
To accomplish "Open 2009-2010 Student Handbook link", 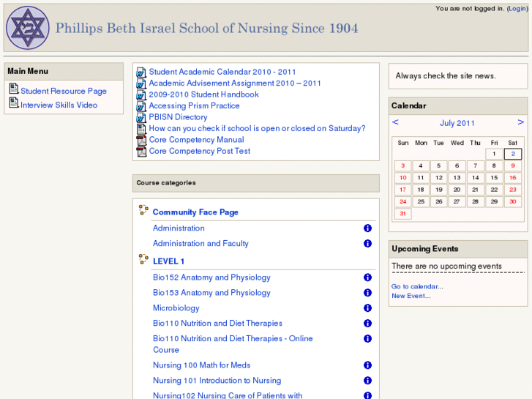I will 204,94.
